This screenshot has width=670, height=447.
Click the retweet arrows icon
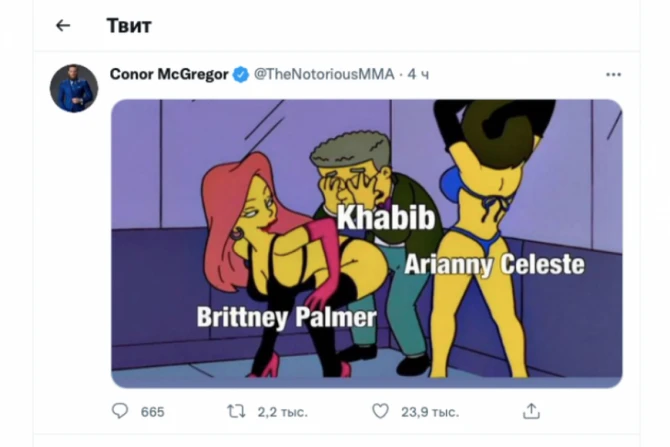(x=236, y=412)
